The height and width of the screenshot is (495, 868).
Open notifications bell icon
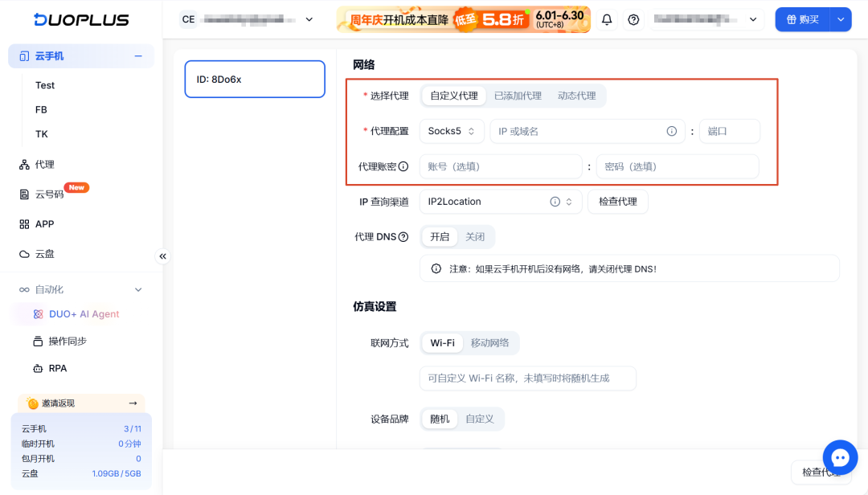tap(607, 19)
